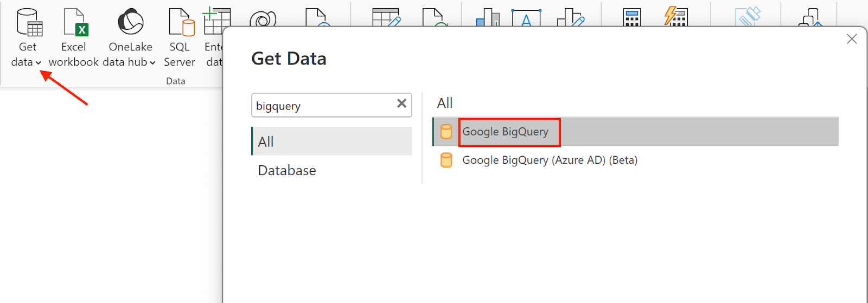Viewport: 868px width, 303px height.
Task: Click the Azure AD BigQuery cylinder icon
Action: click(x=446, y=160)
